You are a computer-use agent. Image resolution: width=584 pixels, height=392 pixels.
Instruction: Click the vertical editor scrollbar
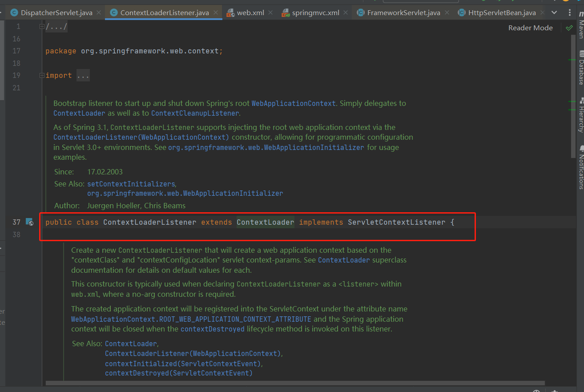pyautogui.click(x=573, y=96)
